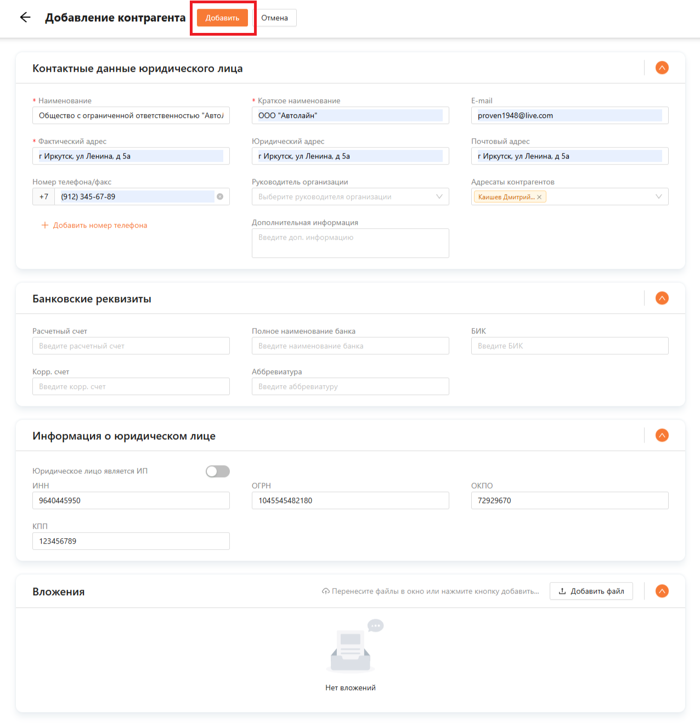Click the Дополнительная информация text area

point(350,243)
